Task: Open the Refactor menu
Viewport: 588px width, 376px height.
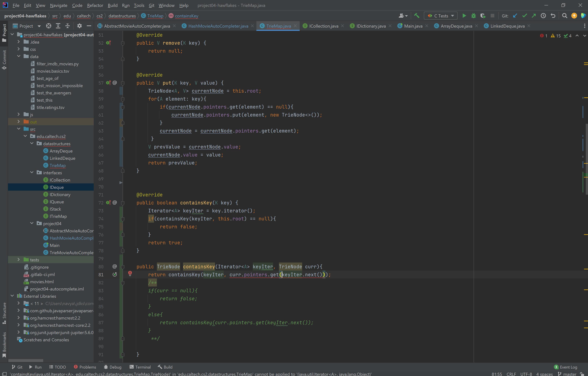Action: pos(95,5)
